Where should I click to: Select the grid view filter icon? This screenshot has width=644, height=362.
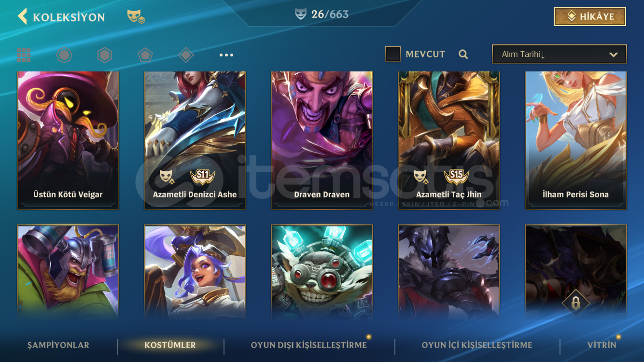click(24, 55)
